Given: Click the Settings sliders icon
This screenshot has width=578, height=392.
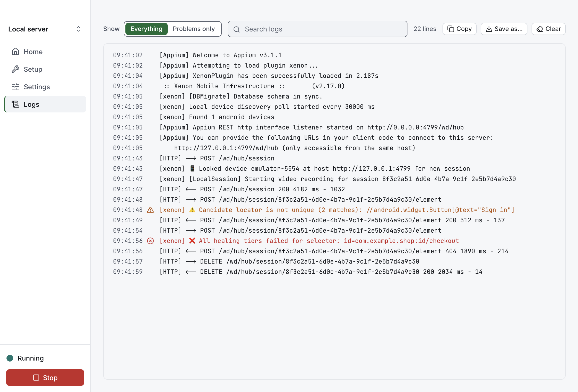Looking at the screenshot, I should pos(15,87).
